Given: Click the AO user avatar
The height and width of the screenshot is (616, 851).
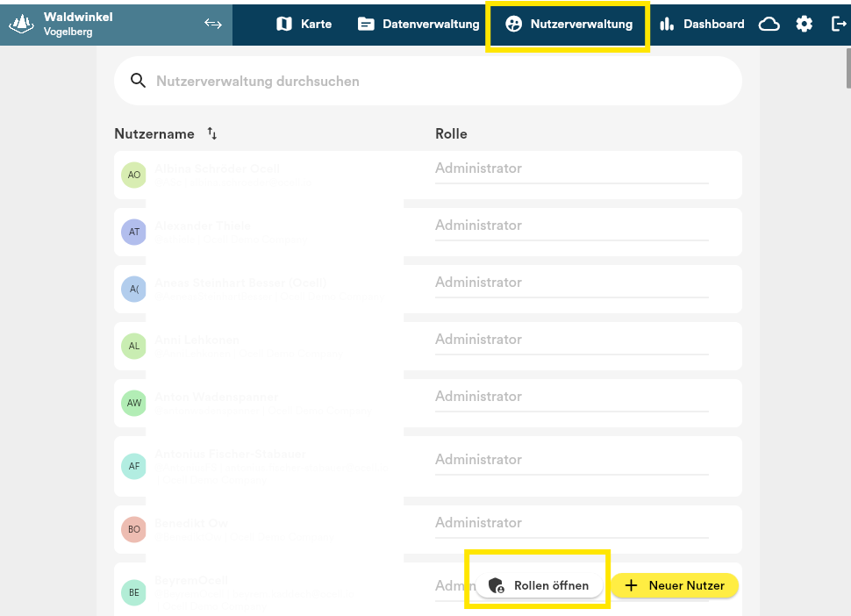Looking at the screenshot, I should (133, 175).
